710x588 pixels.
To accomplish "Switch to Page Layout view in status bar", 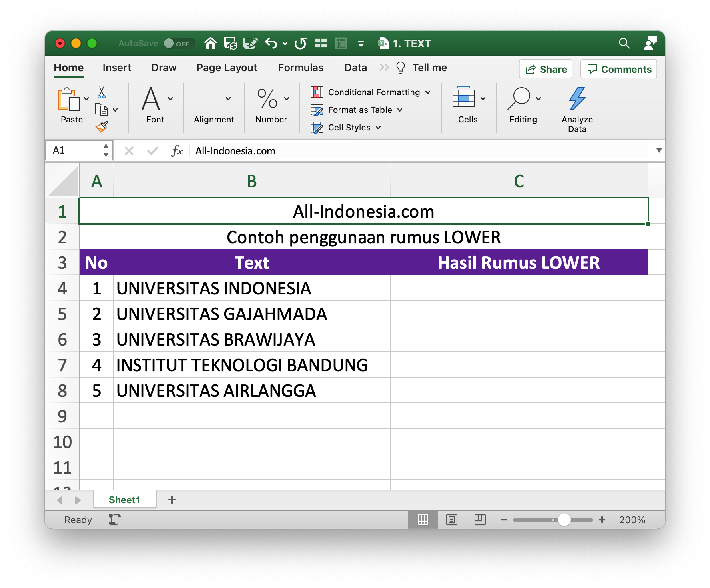I will pos(452,520).
